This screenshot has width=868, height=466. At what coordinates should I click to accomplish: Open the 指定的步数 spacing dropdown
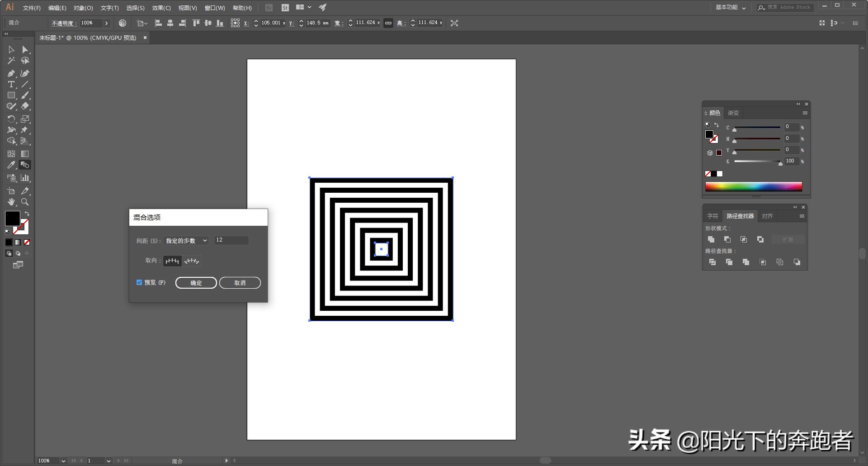(x=186, y=240)
